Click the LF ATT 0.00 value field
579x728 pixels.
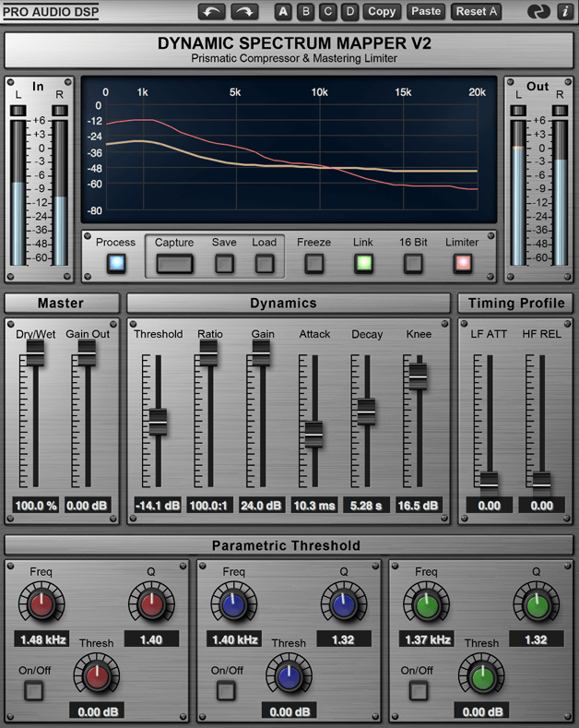click(x=490, y=506)
